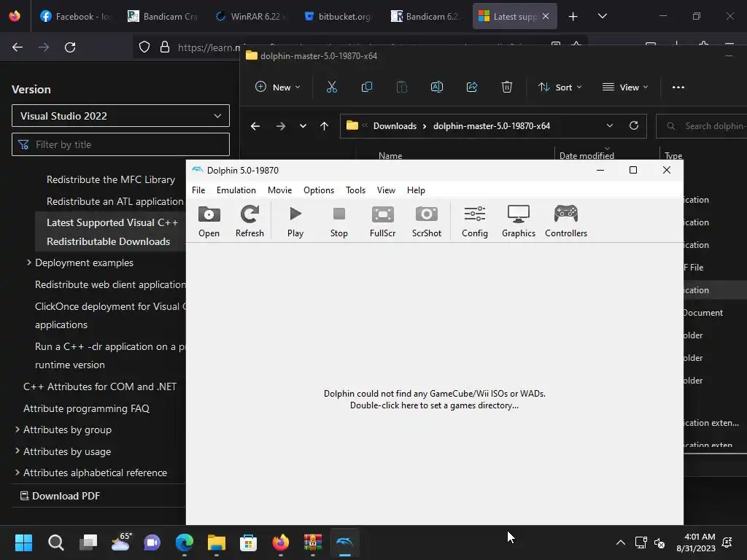The image size is (747, 560).
Task: Open the Dolphin Options menu
Action: coord(319,190)
